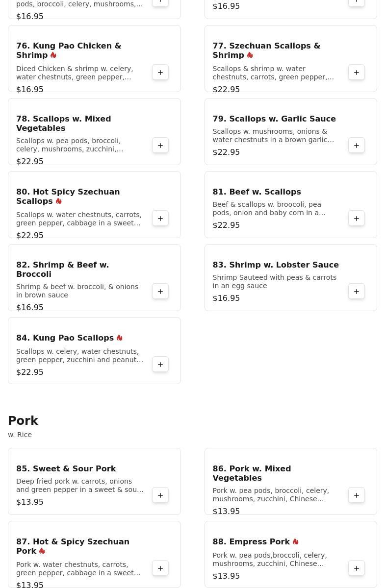This screenshot has height=588, width=385.
Task: Add Empress Pork to the order
Action: click(x=357, y=568)
